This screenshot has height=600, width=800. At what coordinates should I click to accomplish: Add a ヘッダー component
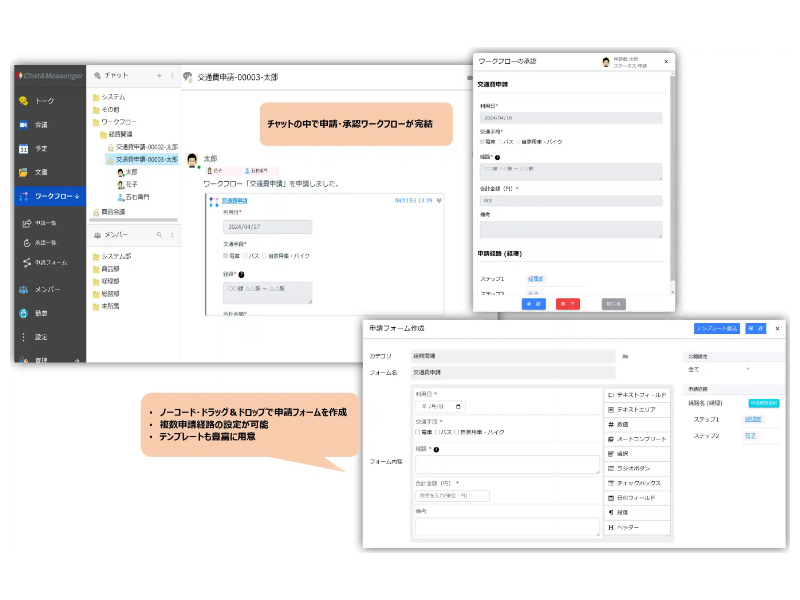(x=637, y=528)
